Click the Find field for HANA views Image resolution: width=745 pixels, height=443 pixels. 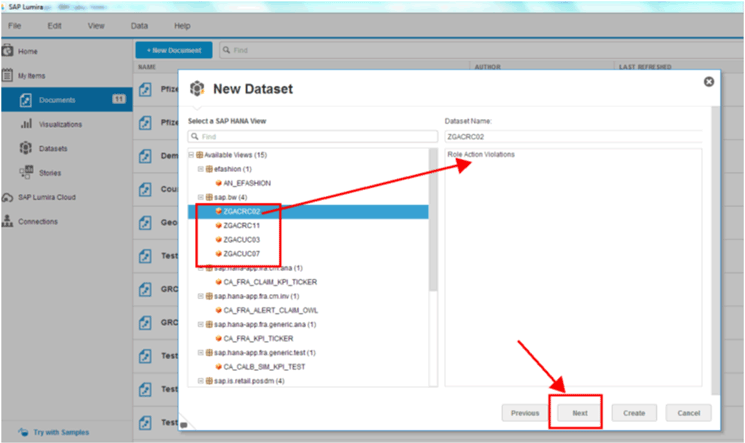[x=313, y=136]
